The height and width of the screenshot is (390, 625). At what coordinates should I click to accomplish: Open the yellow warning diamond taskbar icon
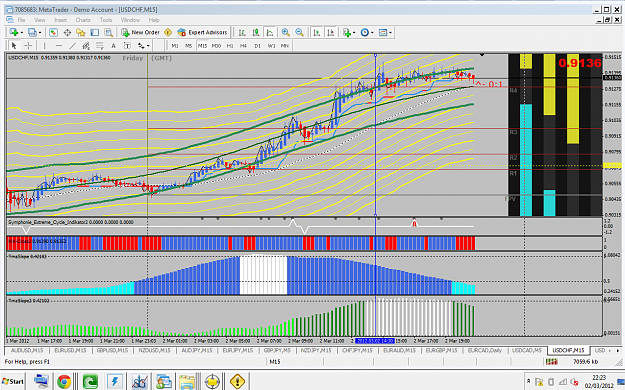click(x=238, y=381)
